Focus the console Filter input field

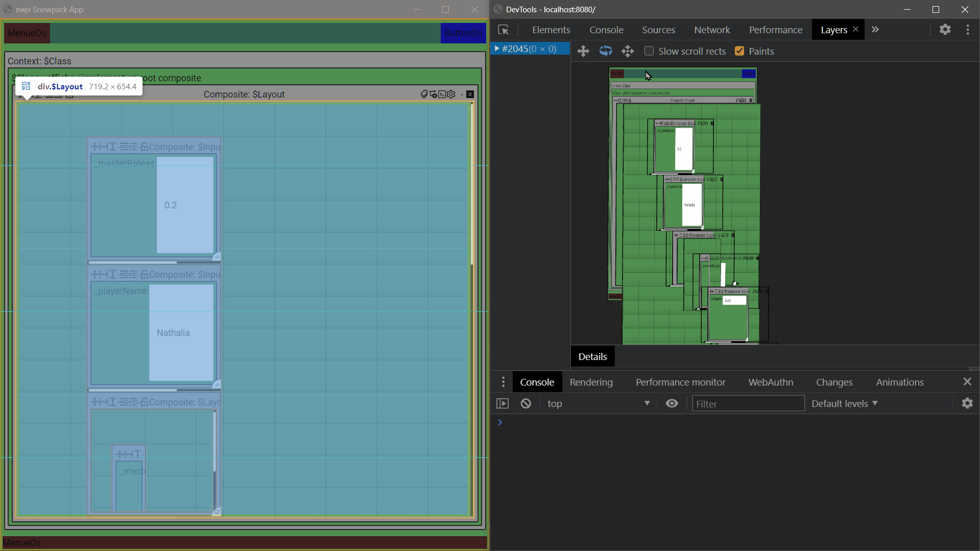(748, 403)
